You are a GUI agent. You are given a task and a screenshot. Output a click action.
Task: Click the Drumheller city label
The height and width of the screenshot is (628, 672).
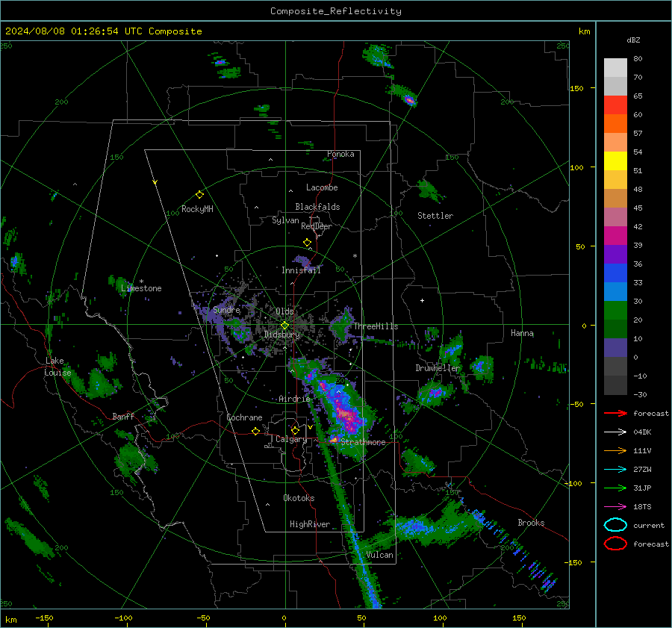[438, 368]
